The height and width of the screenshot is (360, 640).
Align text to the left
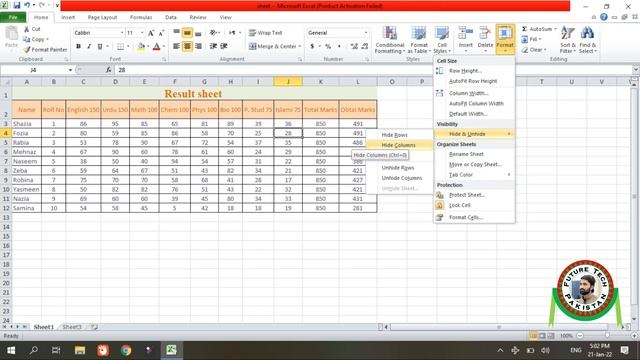(176, 46)
